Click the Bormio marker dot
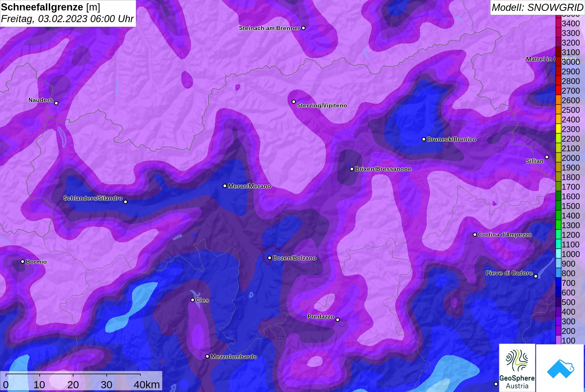Screen dimensions: 585x392 click(x=23, y=262)
